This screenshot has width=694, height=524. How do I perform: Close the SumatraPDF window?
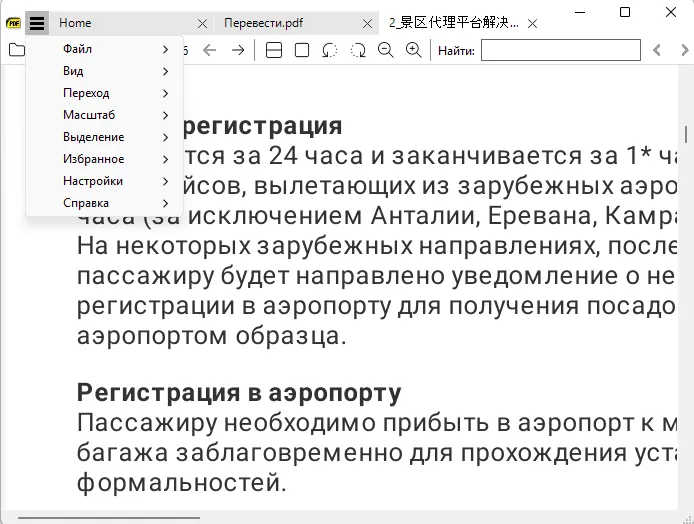[671, 12]
